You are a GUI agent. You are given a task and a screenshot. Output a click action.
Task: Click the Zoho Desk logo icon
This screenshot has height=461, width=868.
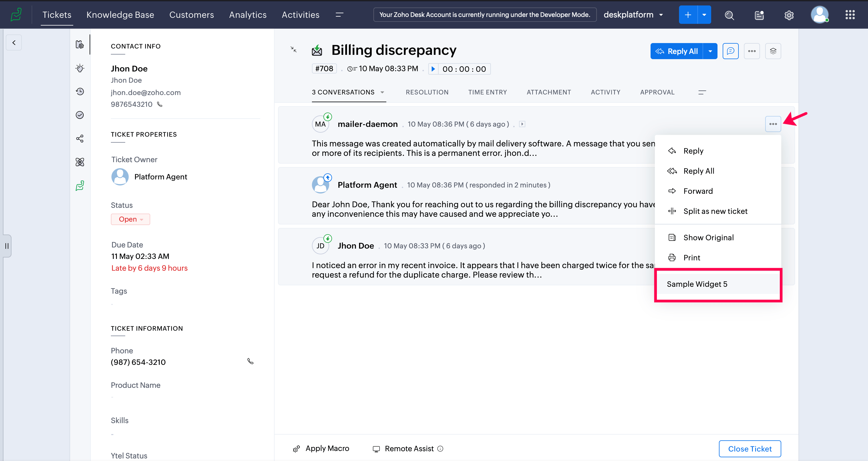pyautogui.click(x=16, y=14)
